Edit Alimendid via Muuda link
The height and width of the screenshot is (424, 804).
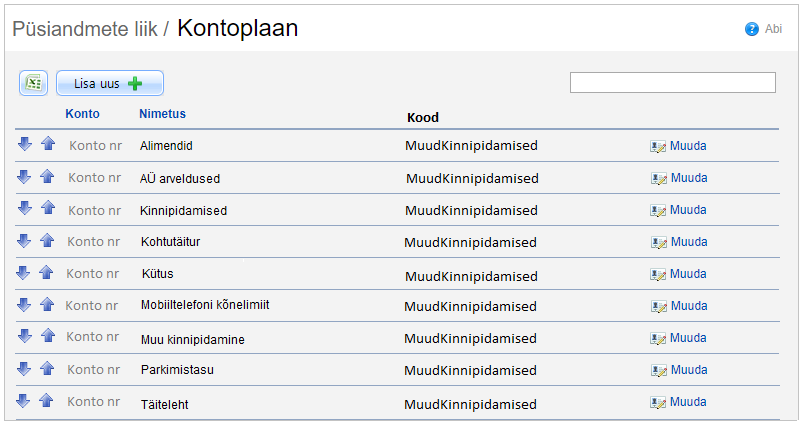687,146
